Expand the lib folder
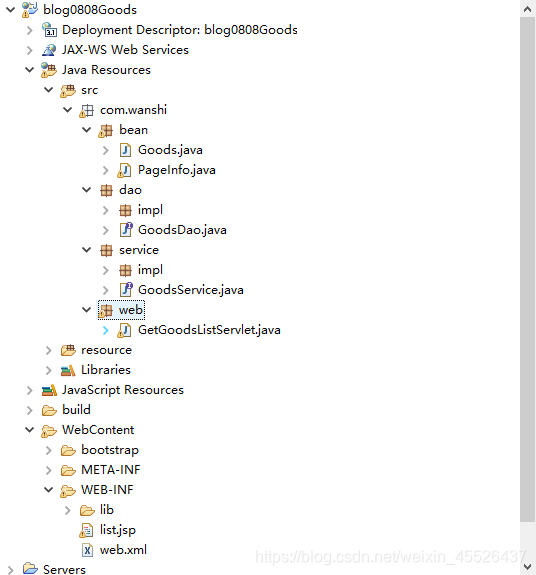536x575 pixels. pos(67,510)
